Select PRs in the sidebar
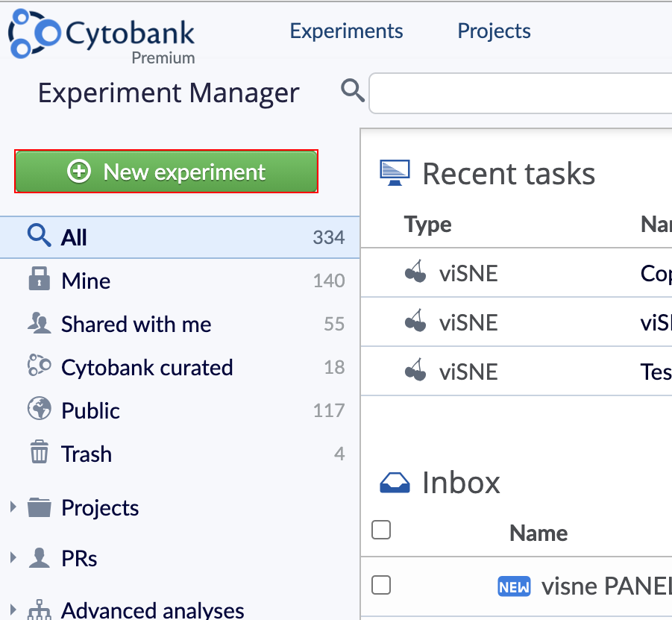 79,558
